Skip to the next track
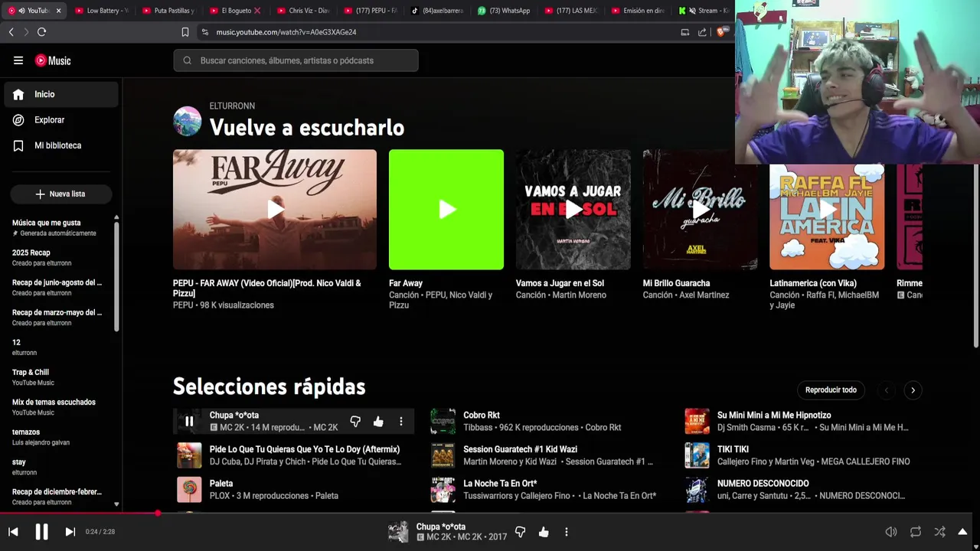Image resolution: width=980 pixels, height=551 pixels. 70,532
